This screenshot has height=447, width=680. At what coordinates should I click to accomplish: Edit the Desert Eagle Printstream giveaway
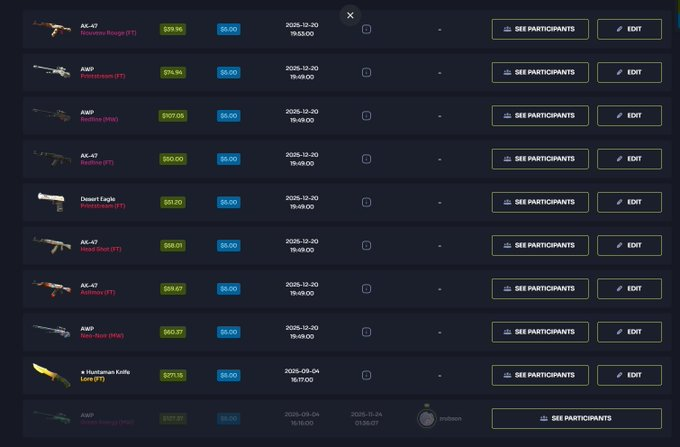[629, 202]
